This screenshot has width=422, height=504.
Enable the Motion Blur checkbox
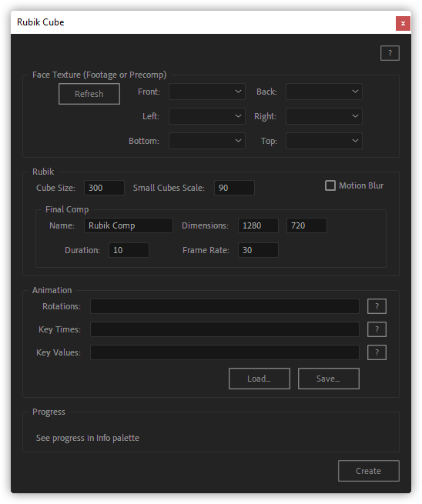pos(330,185)
